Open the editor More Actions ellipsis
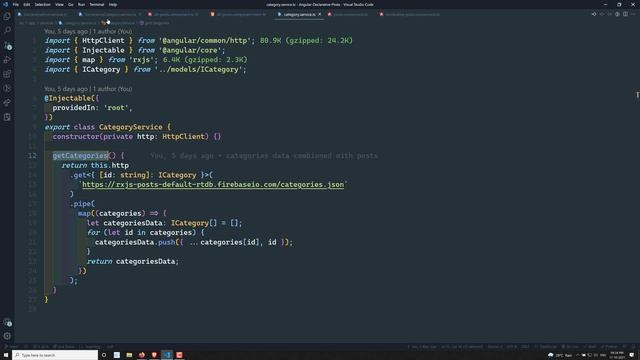 (x=633, y=14)
